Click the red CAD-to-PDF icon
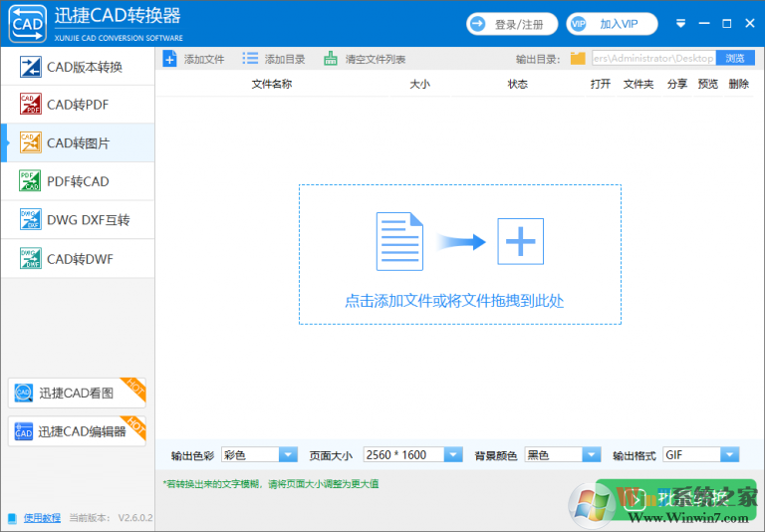Viewport: 765px width, 532px height. pos(30,104)
